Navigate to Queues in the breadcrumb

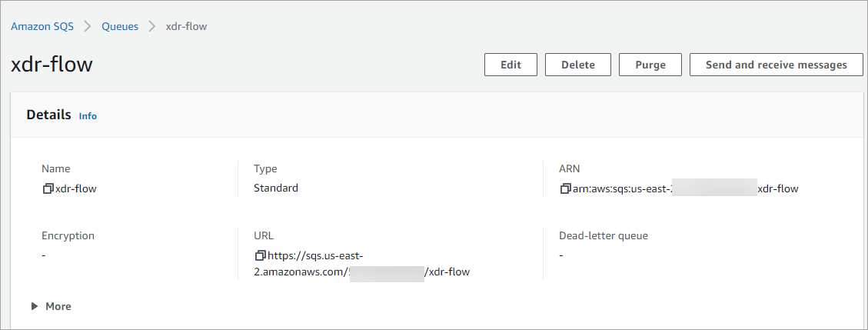(x=120, y=26)
